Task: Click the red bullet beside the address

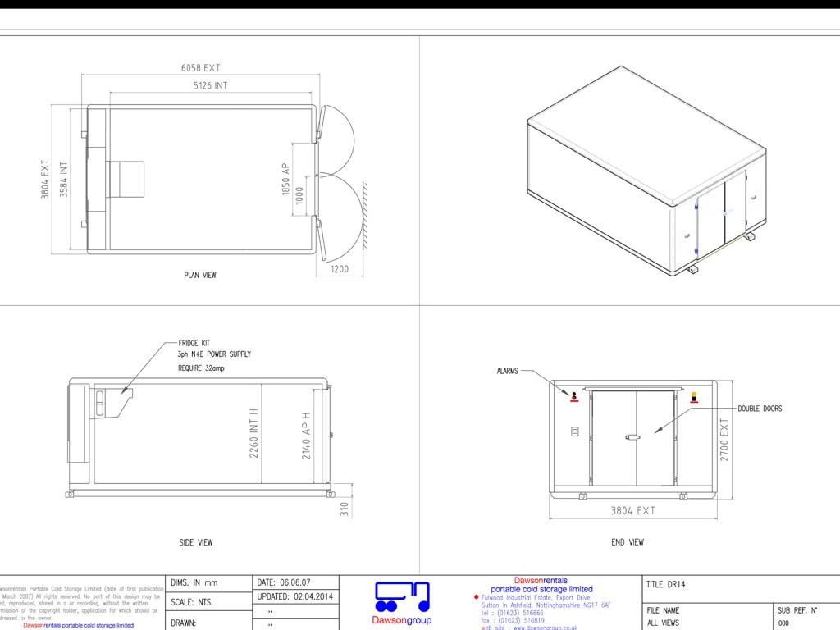Action: click(477, 597)
